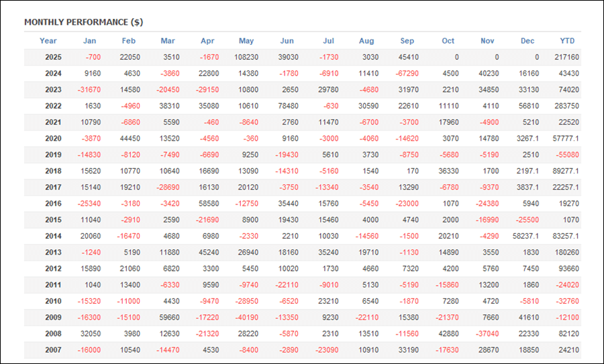Click the May column header
This screenshot has width=604, height=364.
[246, 41]
